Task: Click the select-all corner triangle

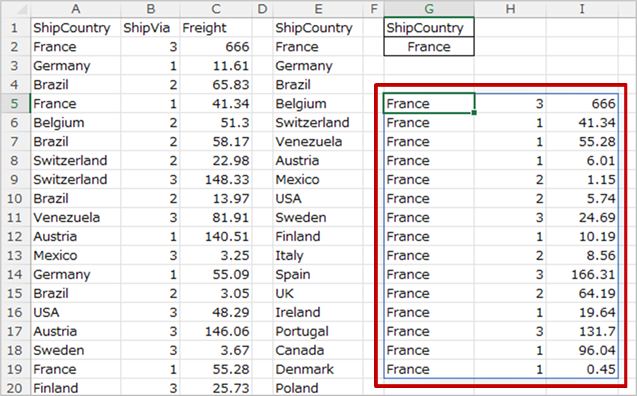Action: coord(15,9)
